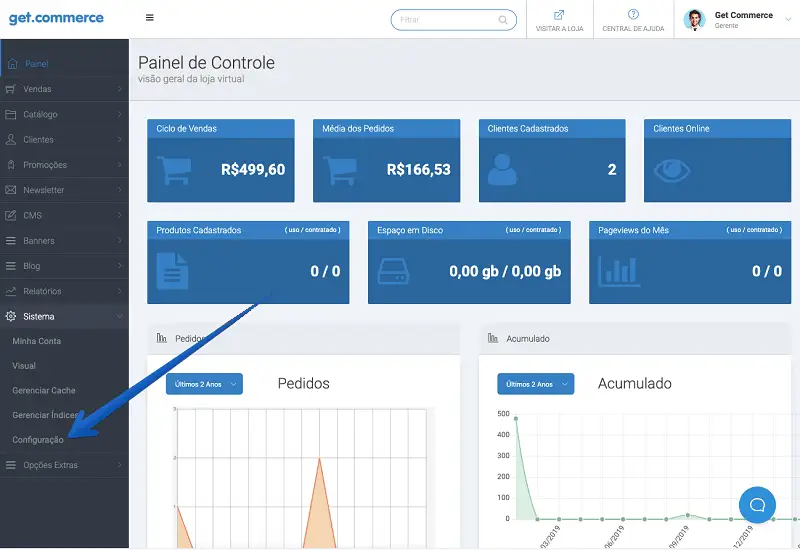Click the Espaço em Disco drive icon

point(393,271)
